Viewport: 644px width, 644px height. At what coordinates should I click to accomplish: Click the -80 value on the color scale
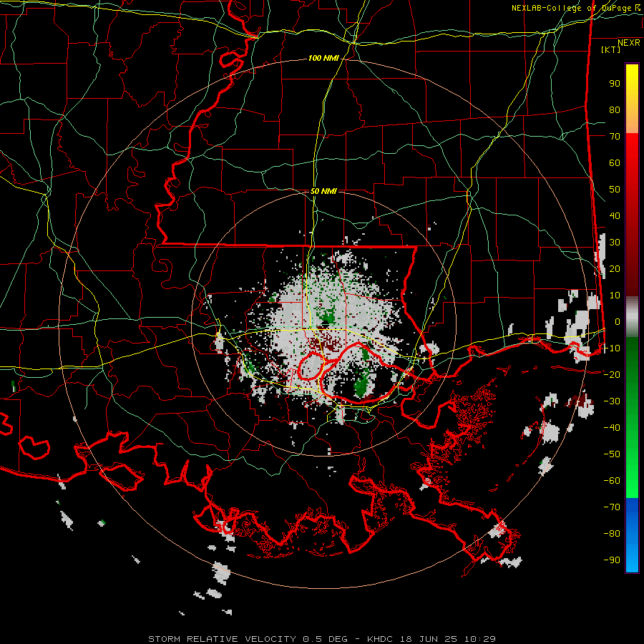[612, 534]
